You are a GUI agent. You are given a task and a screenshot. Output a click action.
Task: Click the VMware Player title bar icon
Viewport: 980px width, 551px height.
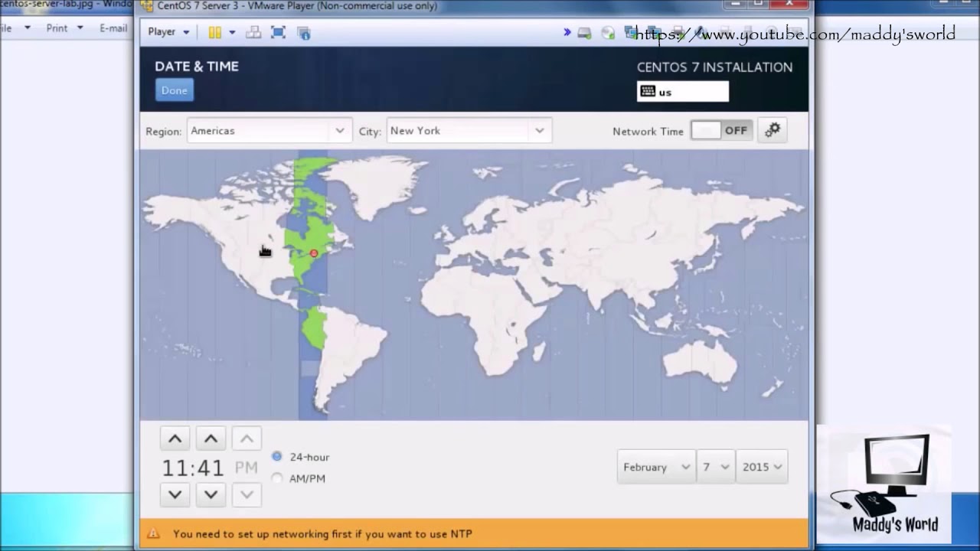coord(147,6)
